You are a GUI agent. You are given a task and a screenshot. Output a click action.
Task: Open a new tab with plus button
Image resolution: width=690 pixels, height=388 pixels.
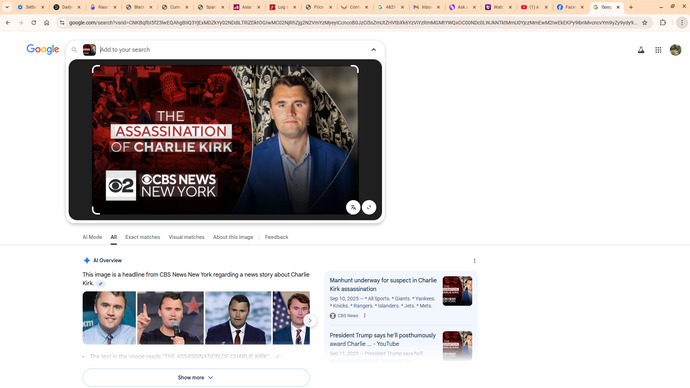(631, 7)
